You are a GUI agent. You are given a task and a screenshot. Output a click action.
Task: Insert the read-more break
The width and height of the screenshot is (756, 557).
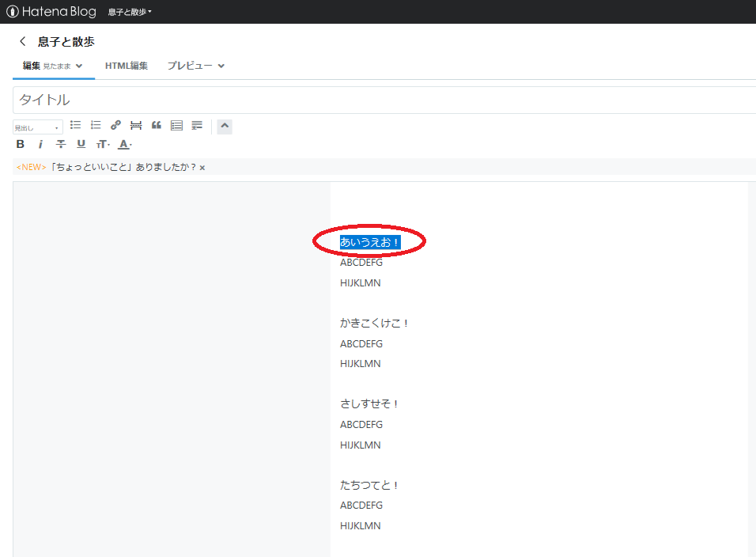point(136,126)
